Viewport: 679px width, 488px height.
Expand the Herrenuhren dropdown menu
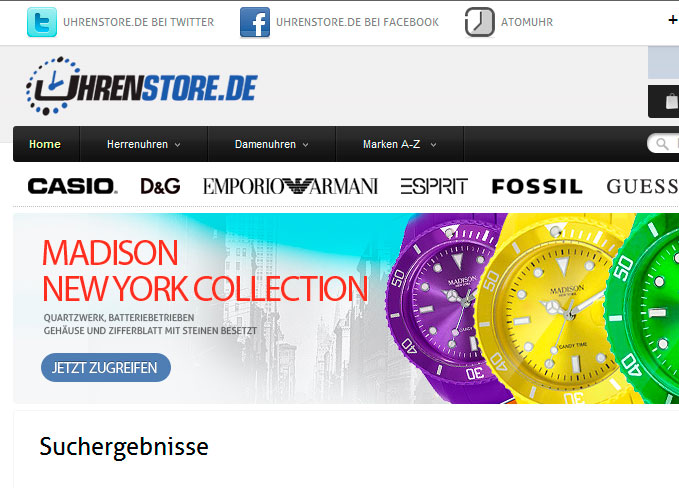pyautogui.click(x=144, y=144)
